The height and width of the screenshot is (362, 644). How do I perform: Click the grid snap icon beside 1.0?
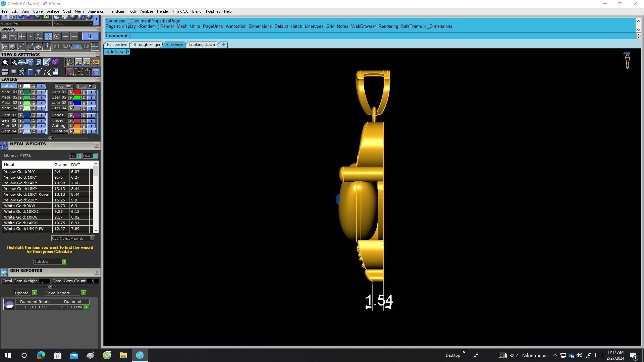[95, 47]
